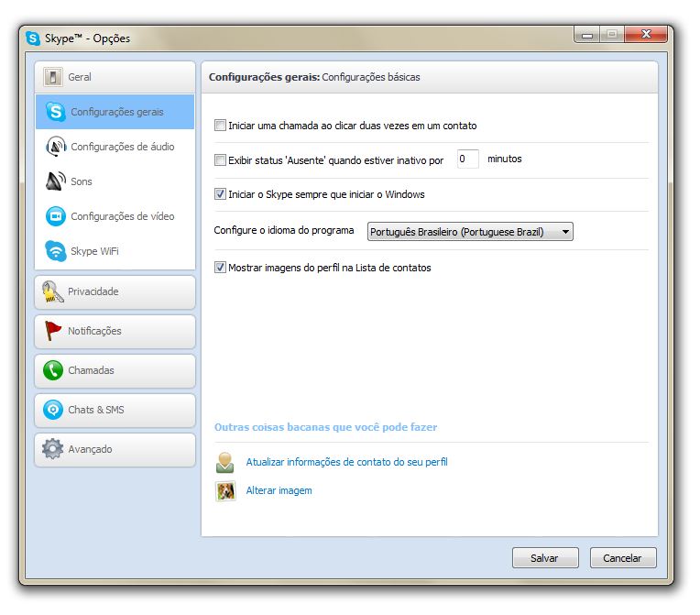Click the Configurações gerais Skype icon
700x615 pixels.
click(x=55, y=112)
